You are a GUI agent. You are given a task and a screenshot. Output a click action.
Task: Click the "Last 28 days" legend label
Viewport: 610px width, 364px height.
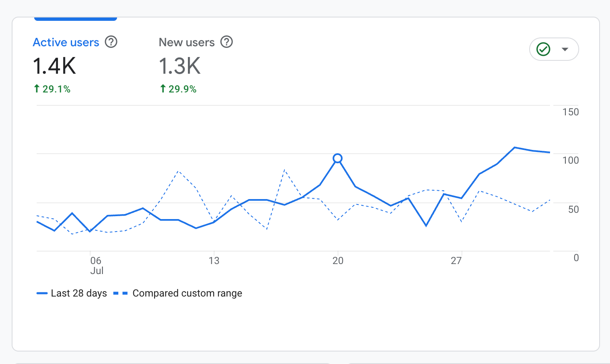(79, 293)
